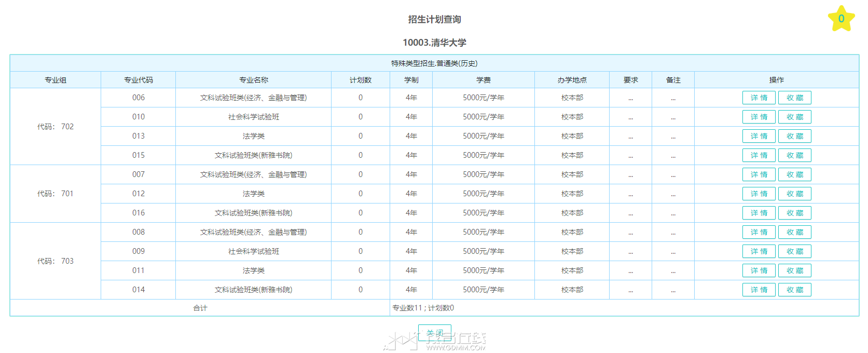Select the 代码: 702 group cell
Viewport: 868px width, 353px height.
point(56,127)
